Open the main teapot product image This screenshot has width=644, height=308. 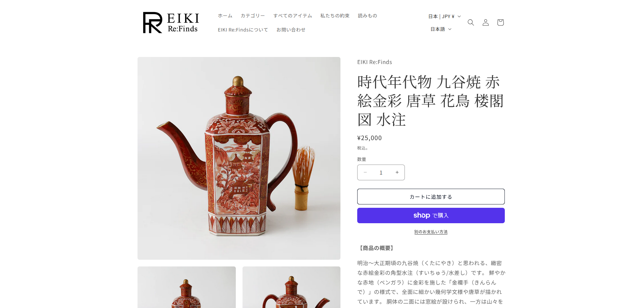[239, 158]
